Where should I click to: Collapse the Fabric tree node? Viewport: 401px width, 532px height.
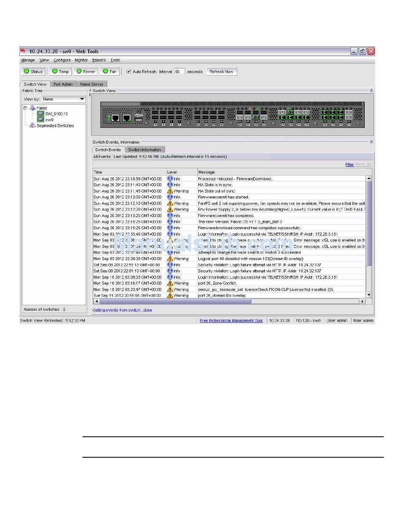click(25, 108)
